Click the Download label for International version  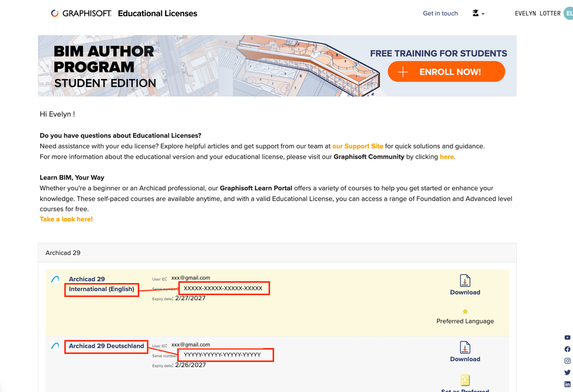465,292
